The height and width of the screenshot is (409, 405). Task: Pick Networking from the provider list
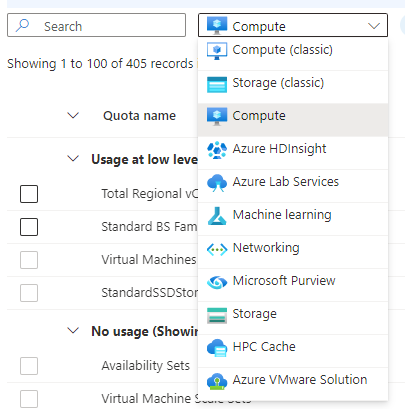(293, 252)
